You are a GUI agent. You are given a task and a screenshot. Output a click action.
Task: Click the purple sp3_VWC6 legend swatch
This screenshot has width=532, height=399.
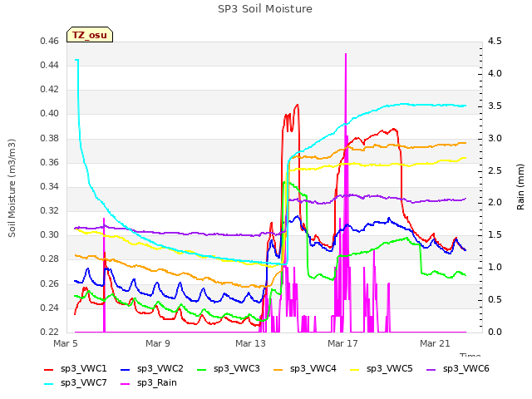[431, 370]
